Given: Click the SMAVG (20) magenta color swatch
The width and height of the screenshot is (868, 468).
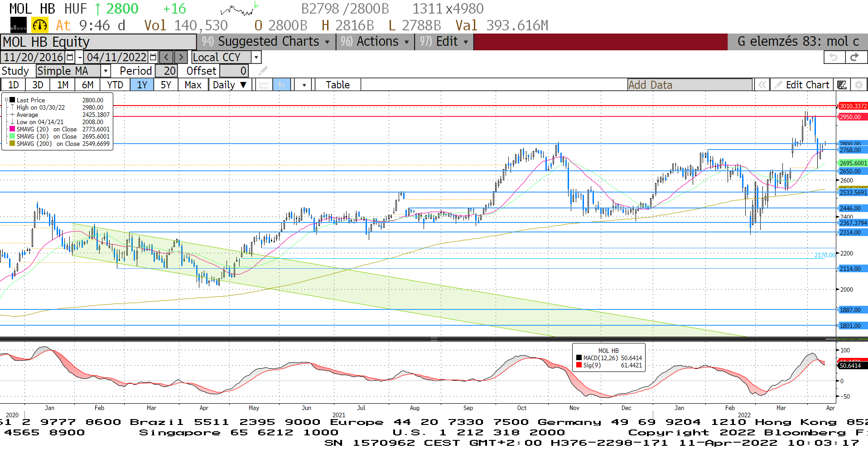Looking at the screenshot, I should coord(13,129).
